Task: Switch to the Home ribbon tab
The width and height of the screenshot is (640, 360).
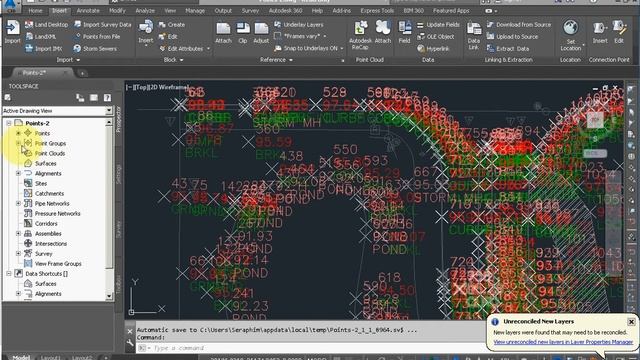Action: point(35,11)
